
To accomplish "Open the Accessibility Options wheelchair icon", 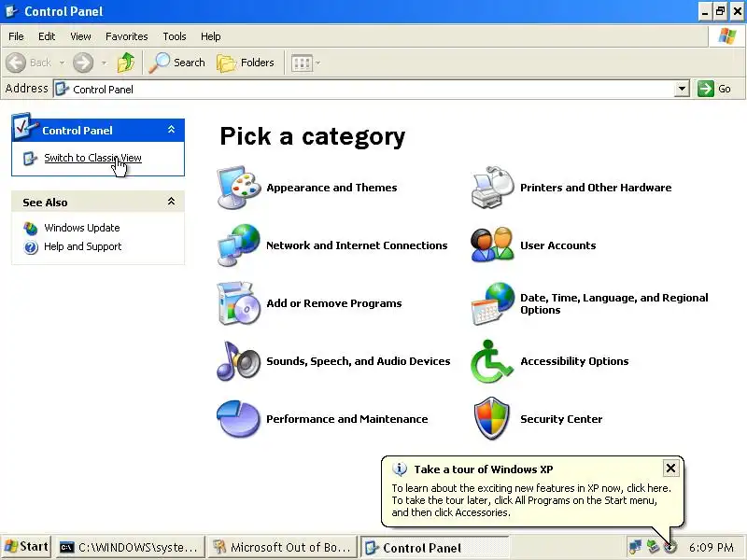I will (x=491, y=361).
